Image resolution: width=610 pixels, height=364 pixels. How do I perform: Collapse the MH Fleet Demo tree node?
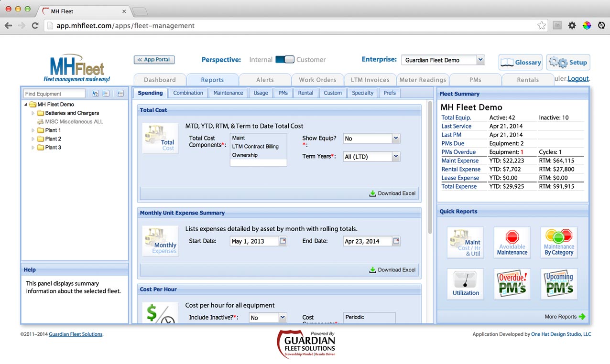pos(25,105)
